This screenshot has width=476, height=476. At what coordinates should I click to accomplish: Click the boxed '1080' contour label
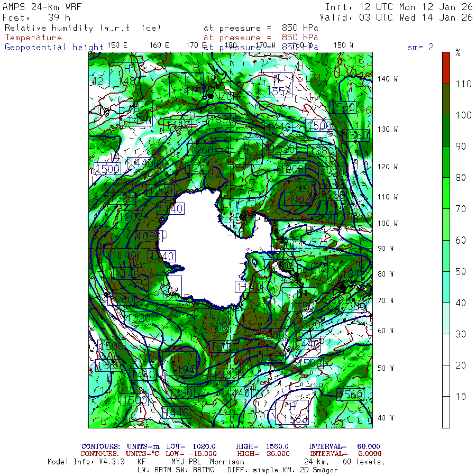click(148, 236)
